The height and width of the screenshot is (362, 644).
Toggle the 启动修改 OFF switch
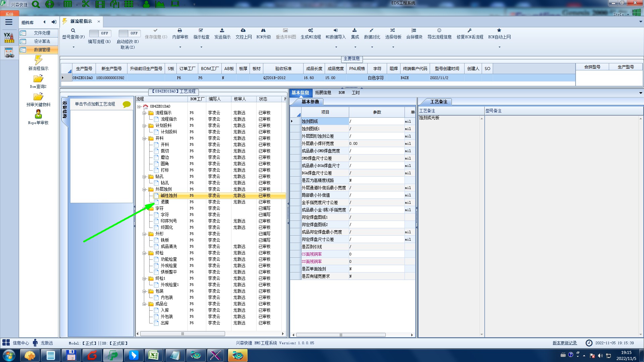(x=129, y=33)
